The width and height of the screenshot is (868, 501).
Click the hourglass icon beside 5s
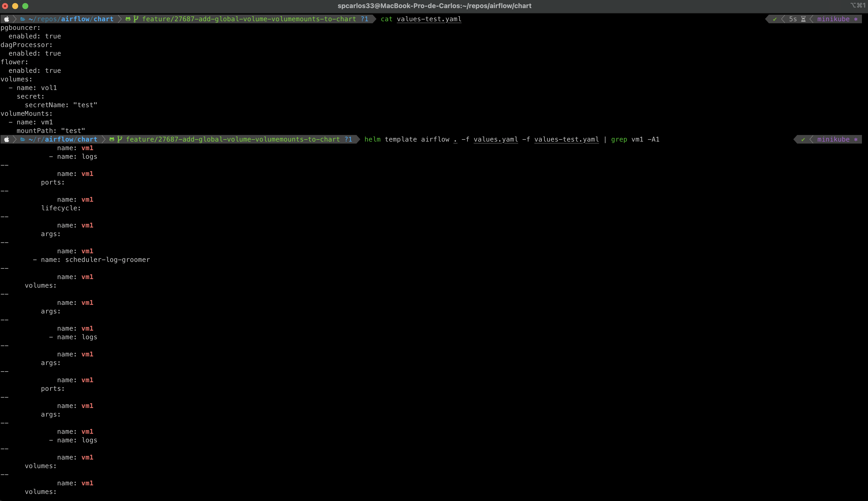(803, 19)
